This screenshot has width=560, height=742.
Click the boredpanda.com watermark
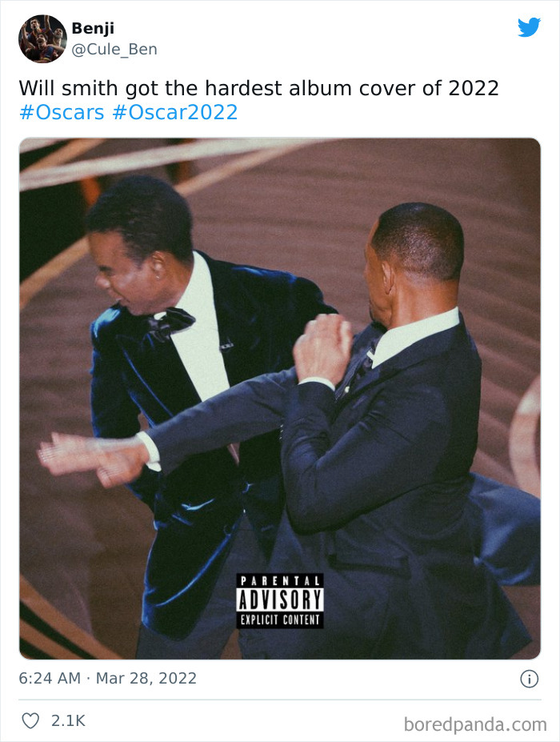pos(475,724)
